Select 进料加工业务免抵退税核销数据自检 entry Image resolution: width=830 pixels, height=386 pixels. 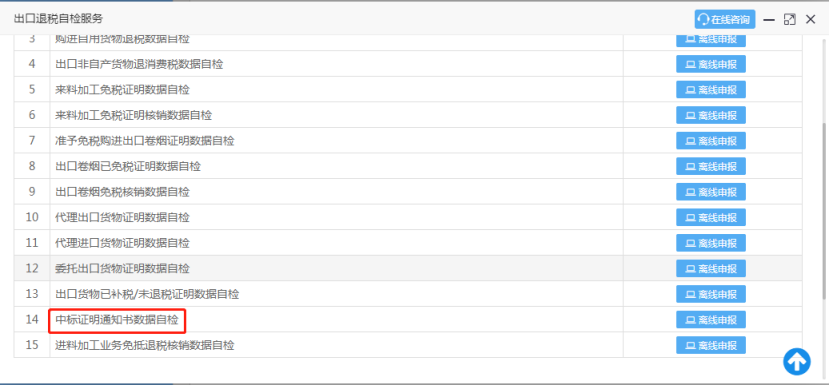tap(145, 345)
